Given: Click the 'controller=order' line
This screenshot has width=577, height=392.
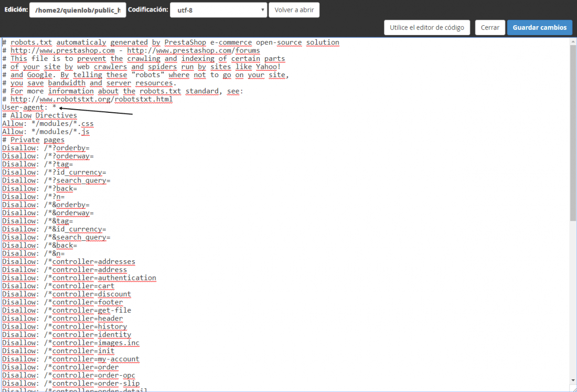Looking at the screenshot, I should coord(60,367).
